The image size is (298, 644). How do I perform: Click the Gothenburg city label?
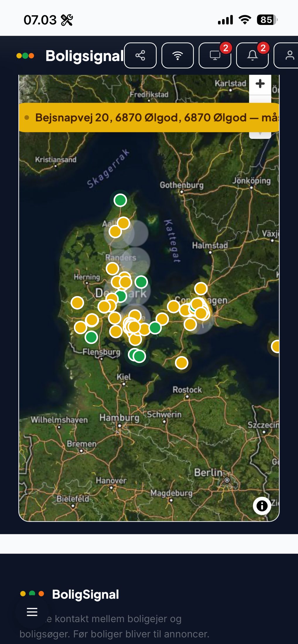point(182,185)
